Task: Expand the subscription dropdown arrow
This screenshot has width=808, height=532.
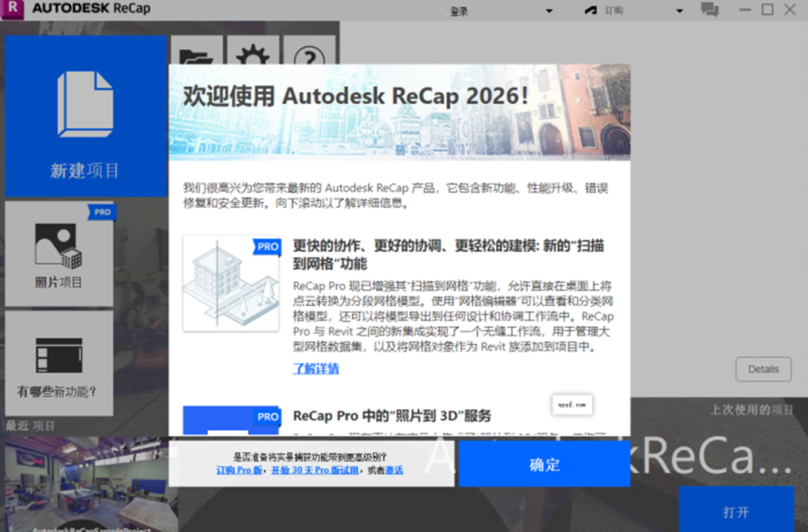Action: click(x=679, y=11)
